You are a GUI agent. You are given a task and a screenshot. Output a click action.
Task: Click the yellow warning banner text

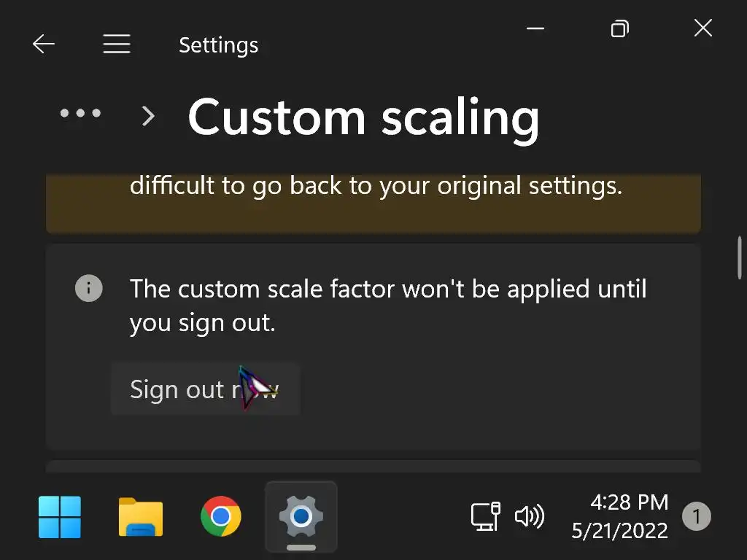pos(376,186)
